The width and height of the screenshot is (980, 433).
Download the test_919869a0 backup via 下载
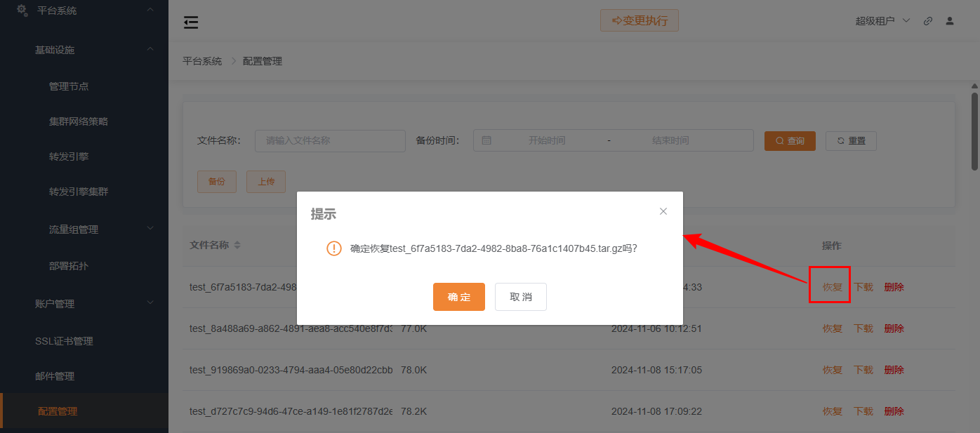(863, 370)
